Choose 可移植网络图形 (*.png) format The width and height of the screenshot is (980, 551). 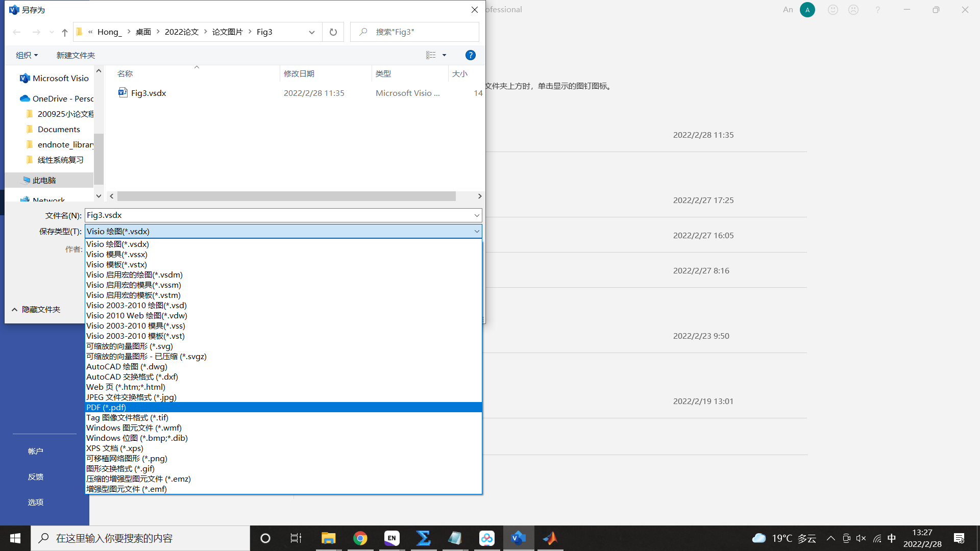coord(283,458)
